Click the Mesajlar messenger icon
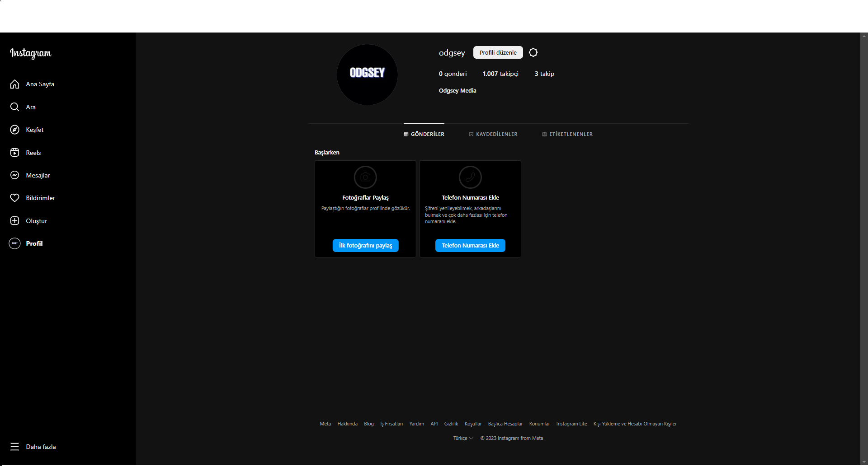 (x=15, y=175)
